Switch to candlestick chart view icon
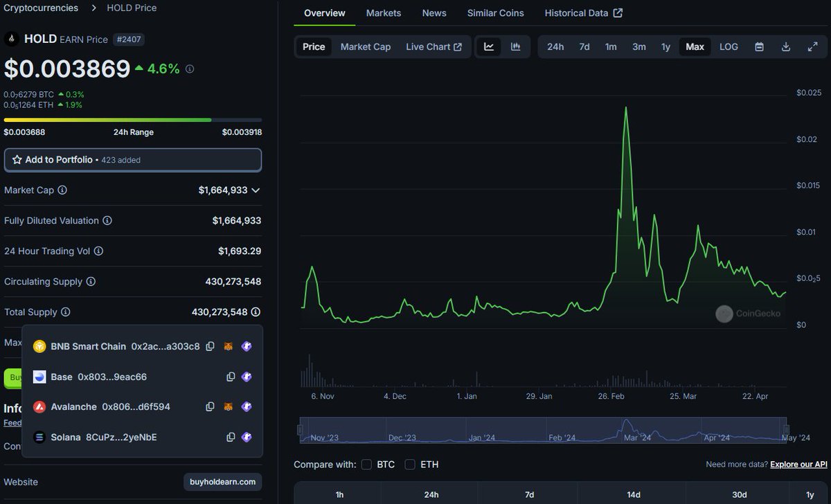Screen dimensions: 831x504 pyautogui.click(x=516, y=47)
